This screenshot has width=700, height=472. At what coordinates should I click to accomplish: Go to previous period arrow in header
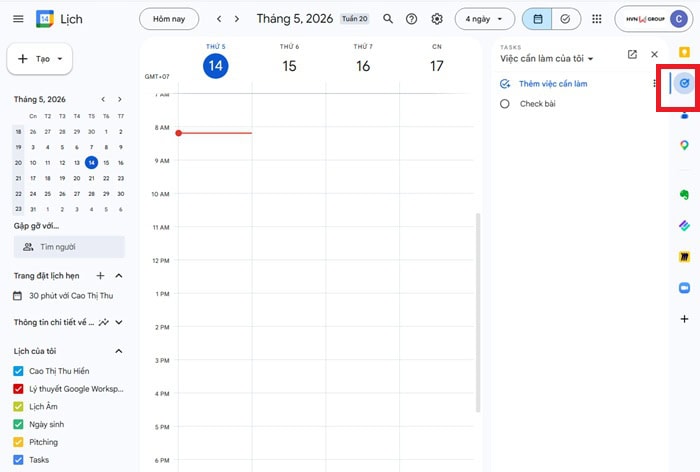219,19
